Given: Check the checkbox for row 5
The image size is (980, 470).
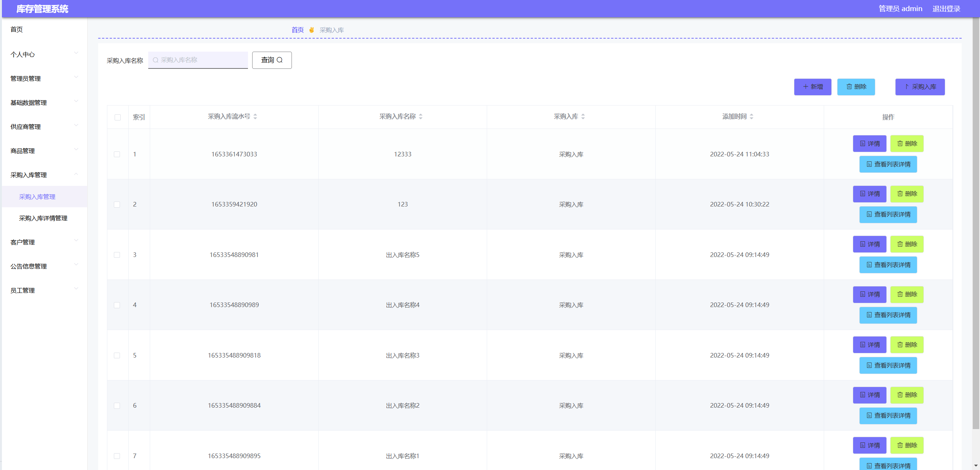Looking at the screenshot, I should [x=117, y=356].
